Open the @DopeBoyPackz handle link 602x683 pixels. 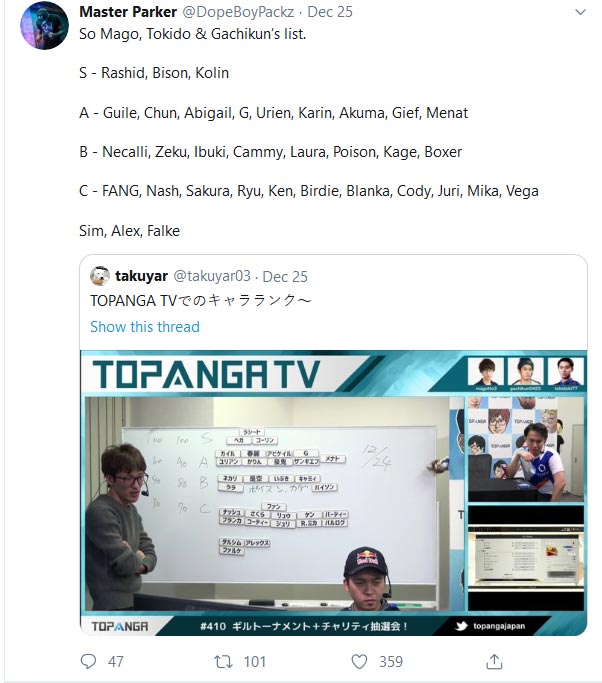pos(238,12)
